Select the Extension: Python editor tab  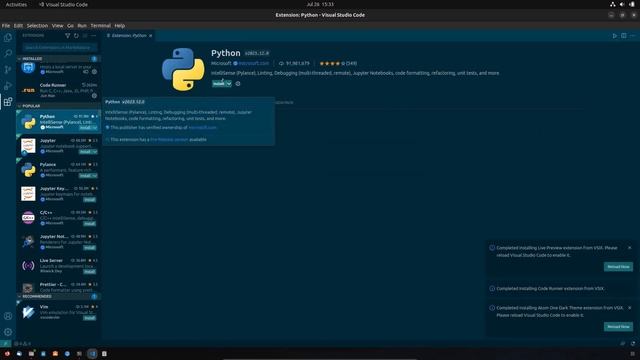129,36
